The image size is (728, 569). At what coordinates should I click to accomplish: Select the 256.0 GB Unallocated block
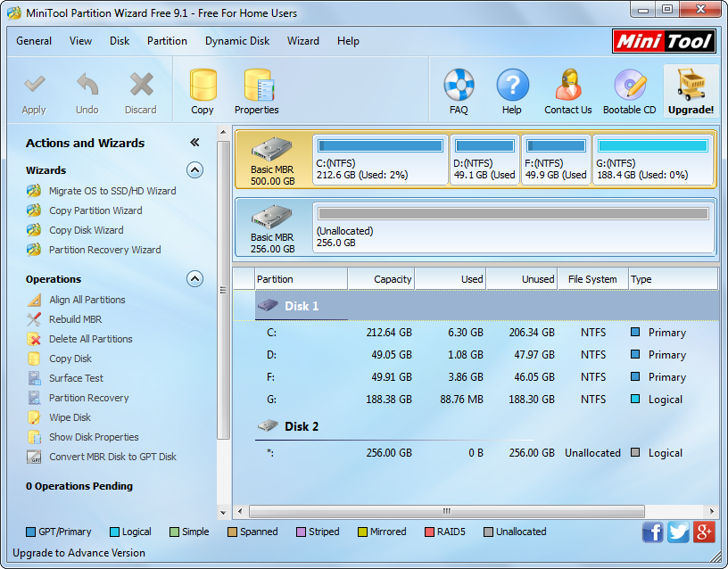pos(513,227)
